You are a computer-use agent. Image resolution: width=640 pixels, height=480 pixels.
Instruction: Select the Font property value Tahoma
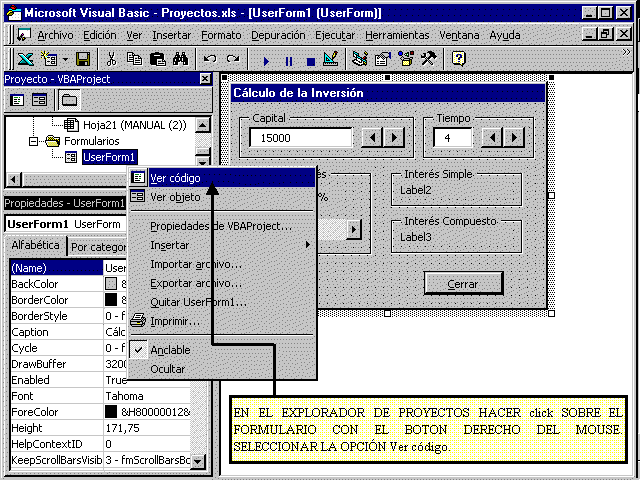tap(147, 396)
